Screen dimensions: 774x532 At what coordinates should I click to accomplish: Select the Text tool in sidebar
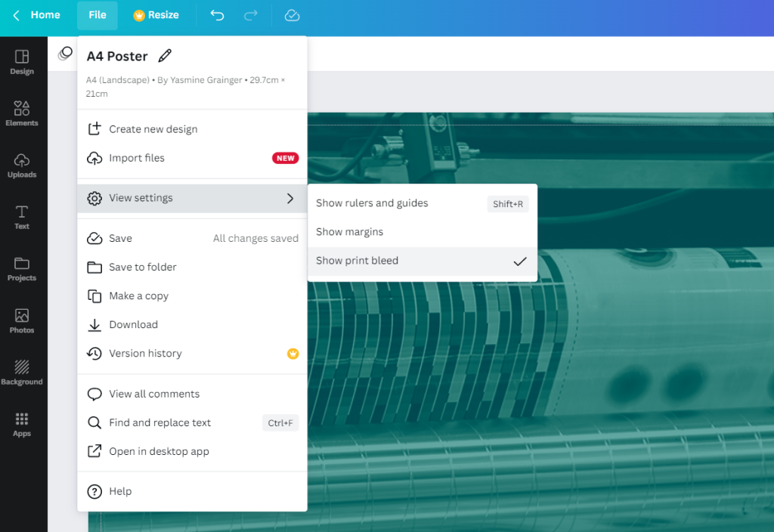(22, 217)
